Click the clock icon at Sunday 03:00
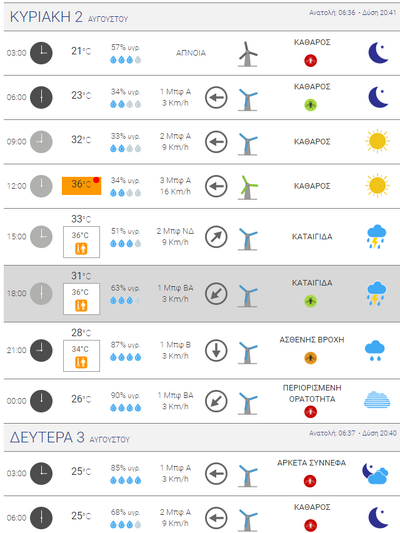The width and height of the screenshot is (400, 533). (41, 53)
